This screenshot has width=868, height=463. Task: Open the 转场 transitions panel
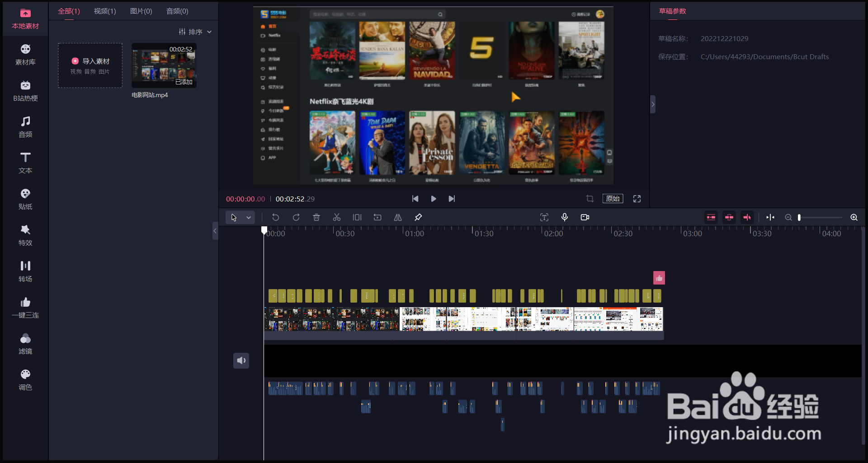pos(25,272)
